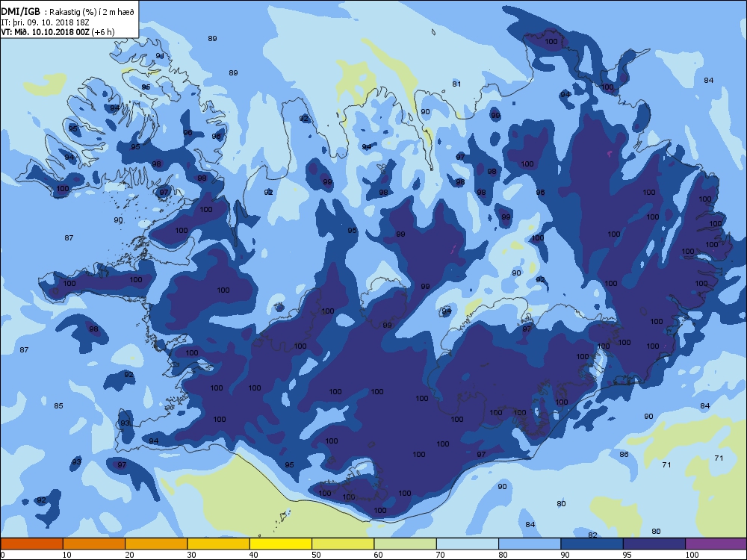
Task: Pick the 95–100 dark navy legend swatch
Action: [x=654, y=544]
